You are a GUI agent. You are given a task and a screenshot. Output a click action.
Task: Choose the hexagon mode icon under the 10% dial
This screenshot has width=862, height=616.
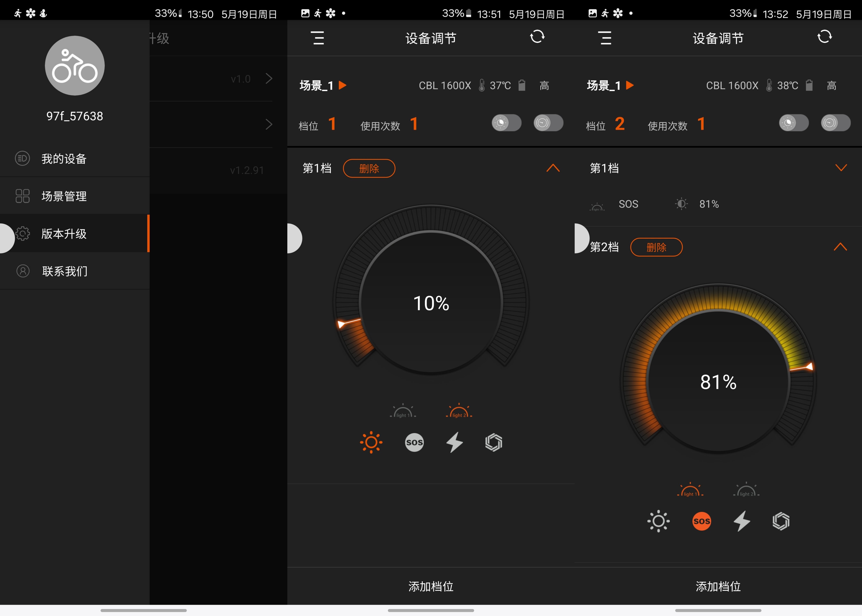(x=493, y=442)
